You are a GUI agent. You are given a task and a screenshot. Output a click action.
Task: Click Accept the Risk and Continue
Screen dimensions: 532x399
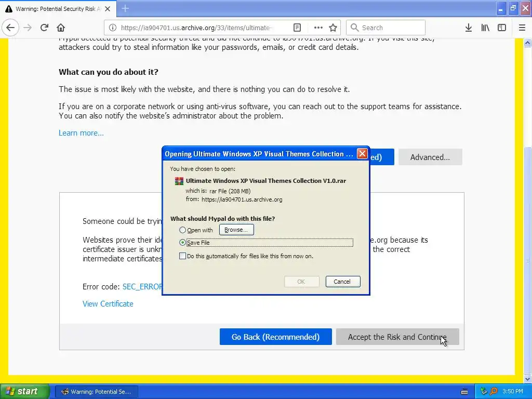pos(397,337)
